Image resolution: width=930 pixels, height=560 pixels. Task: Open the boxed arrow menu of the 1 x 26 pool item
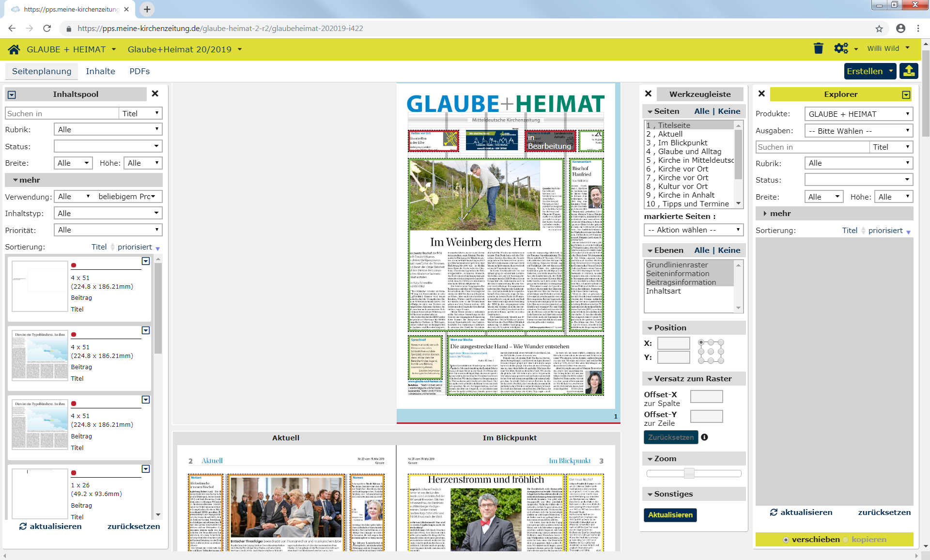click(146, 469)
